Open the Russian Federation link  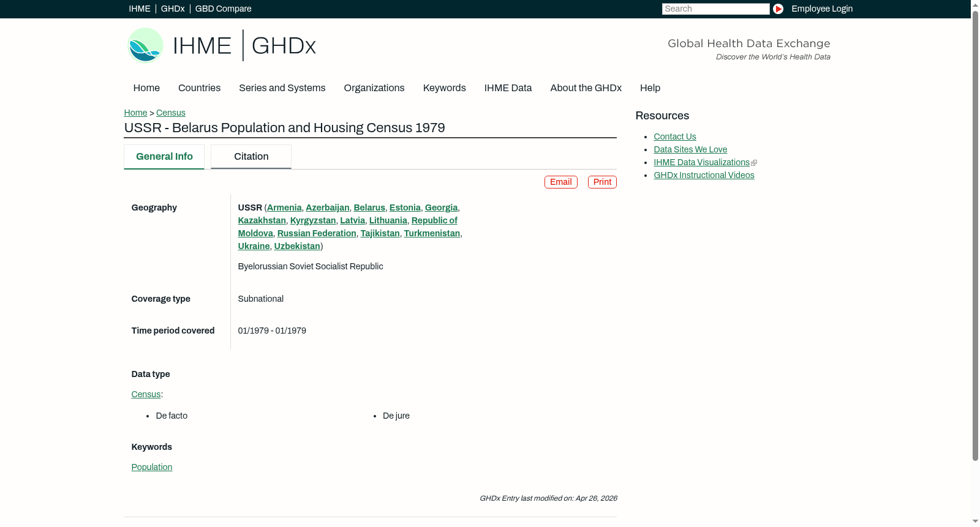pyautogui.click(x=317, y=233)
